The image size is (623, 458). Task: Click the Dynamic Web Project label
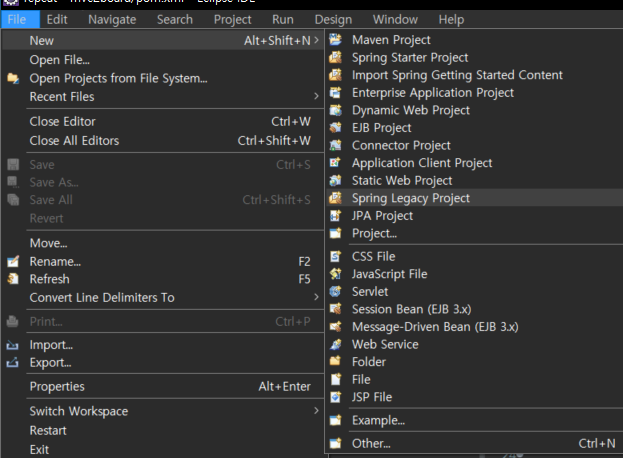tap(411, 110)
